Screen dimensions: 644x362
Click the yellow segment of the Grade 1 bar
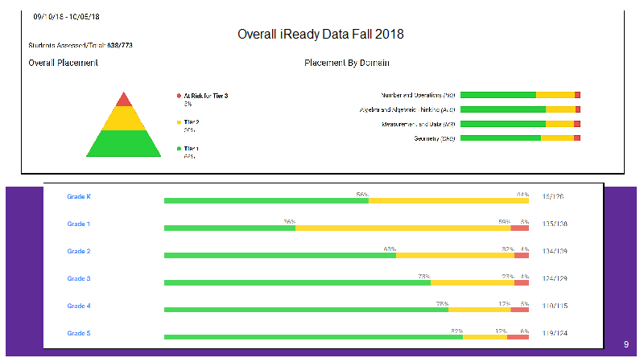[x=403, y=228]
